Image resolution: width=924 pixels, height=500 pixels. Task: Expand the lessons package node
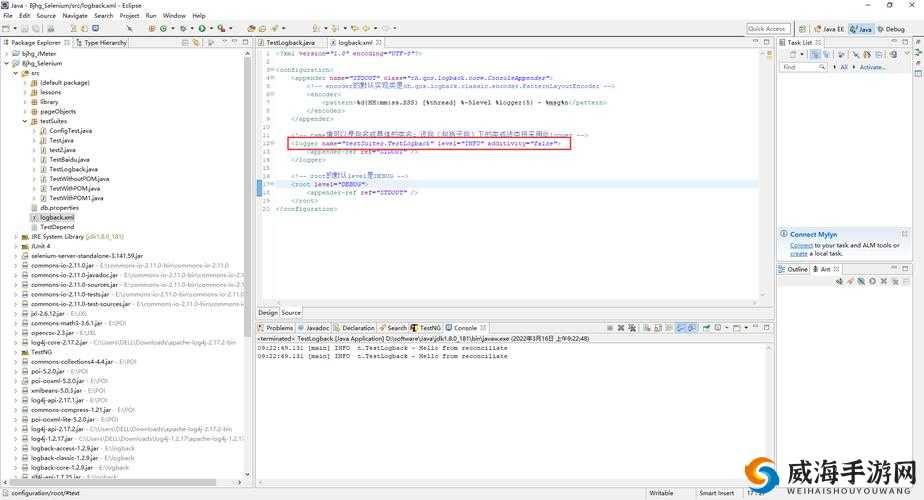tap(25, 92)
